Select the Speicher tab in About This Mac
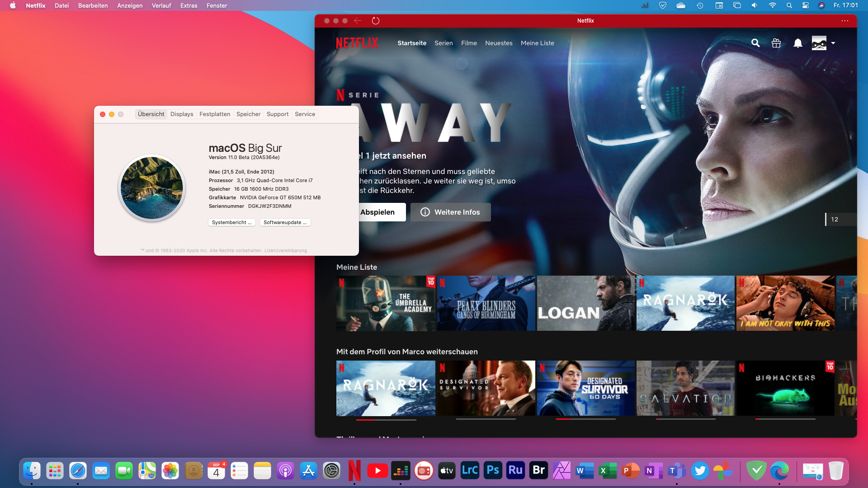Image resolution: width=868 pixels, height=488 pixels. (x=248, y=114)
